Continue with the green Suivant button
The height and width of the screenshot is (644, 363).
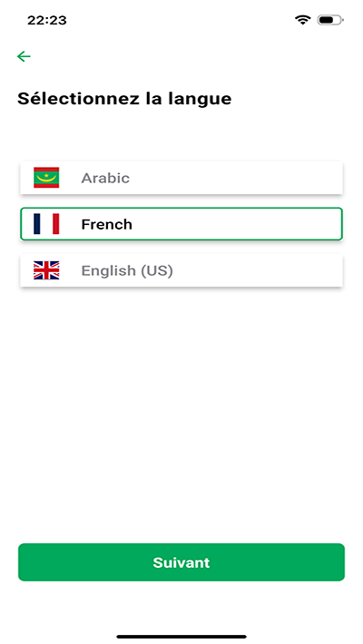181,561
